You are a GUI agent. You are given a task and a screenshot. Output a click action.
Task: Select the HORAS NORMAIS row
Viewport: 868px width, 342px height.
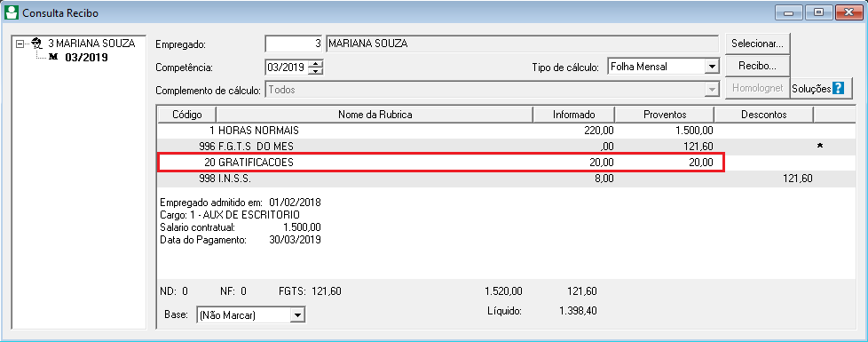pos(507,131)
